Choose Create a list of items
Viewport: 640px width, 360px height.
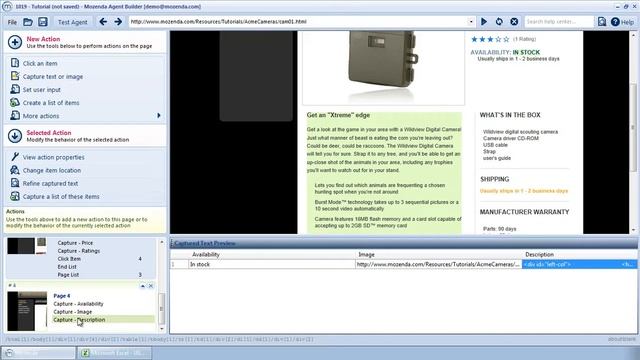51,103
